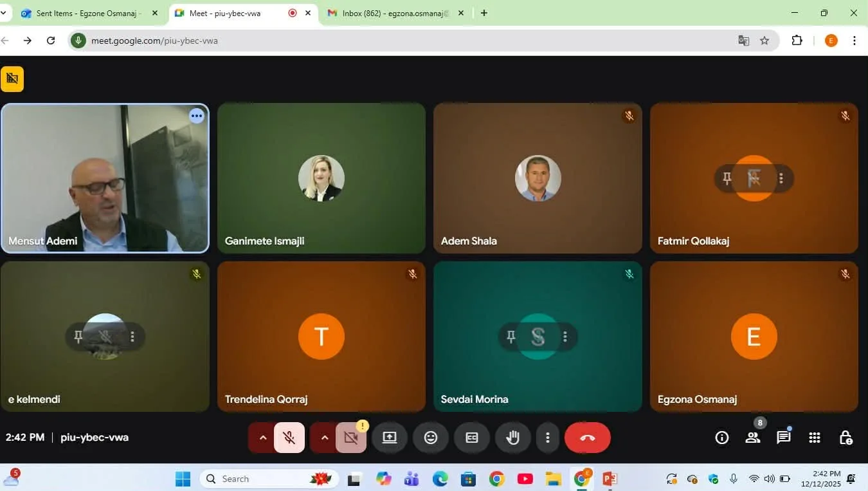Image resolution: width=868 pixels, height=491 pixels.
Task: Raise your hand in the meeting
Action: point(512,437)
